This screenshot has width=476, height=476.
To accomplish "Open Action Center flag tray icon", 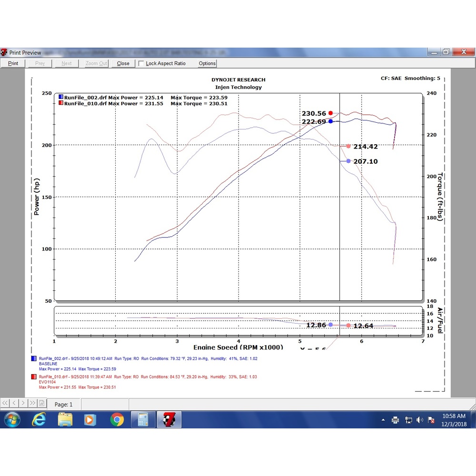I will tap(431, 420).
